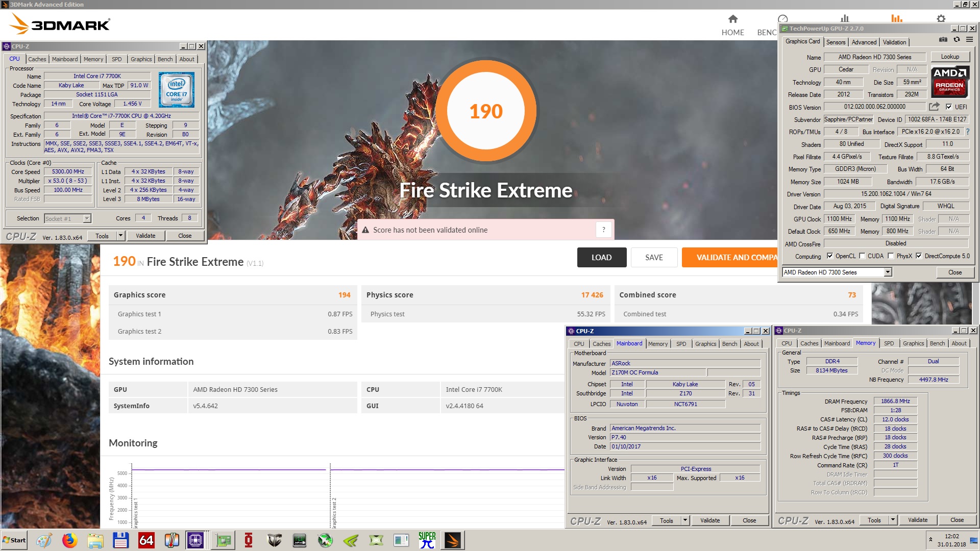This screenshot has width=980, height=551.
Task: Open the NVIDIA green icon on taskbar
Action: tap(351, 540)
